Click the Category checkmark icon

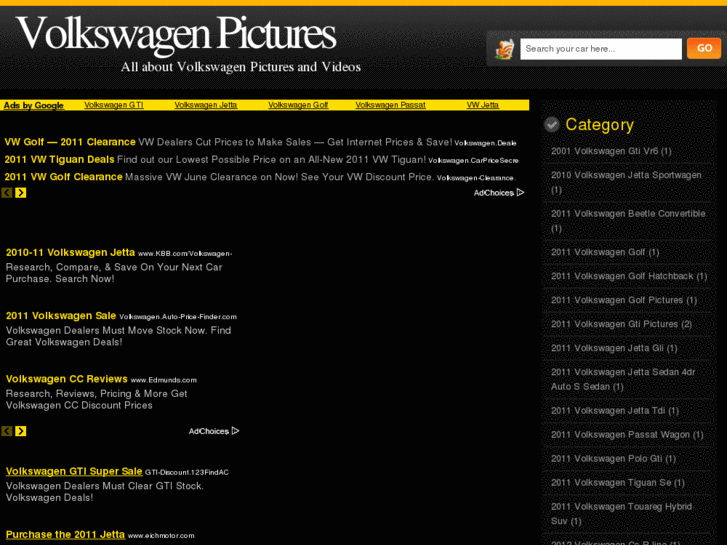pos(552,124)
